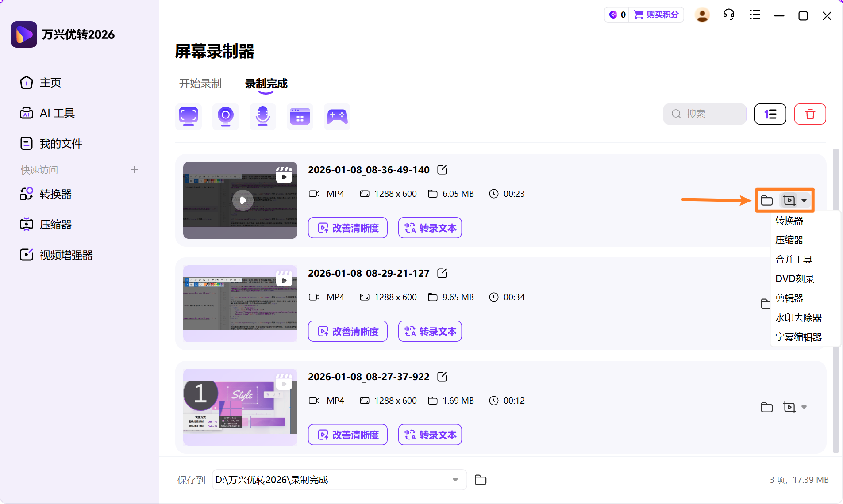Choose 水印去除器 from the open menu

point(798,317)
